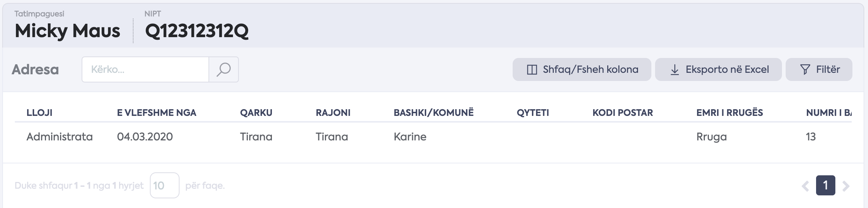Open the Shfaq/Fsheh kolona column chooser
The width and height of the screenshot is (868, 208).
[582, 69]
